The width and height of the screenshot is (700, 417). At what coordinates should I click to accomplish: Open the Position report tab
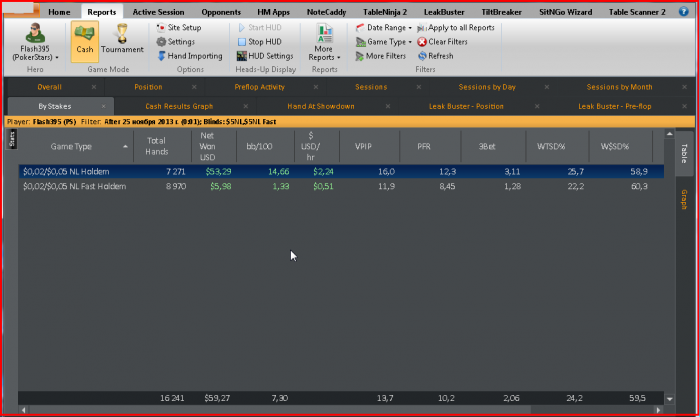[148, 87]
